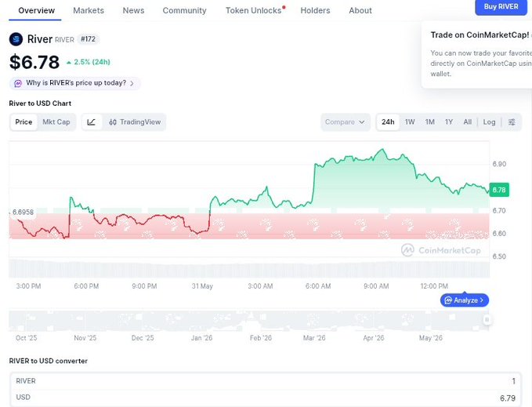The image size is (532, 407).
Task: Select the 1Y time range
Action: pos(449,122)
